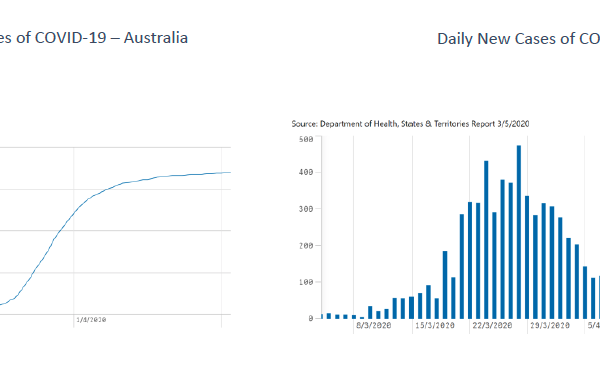Image resolution: width=600 pixels, height=368 pixels.
Task: Click the 200 y-axis label
Action: [x=306, y=246]
